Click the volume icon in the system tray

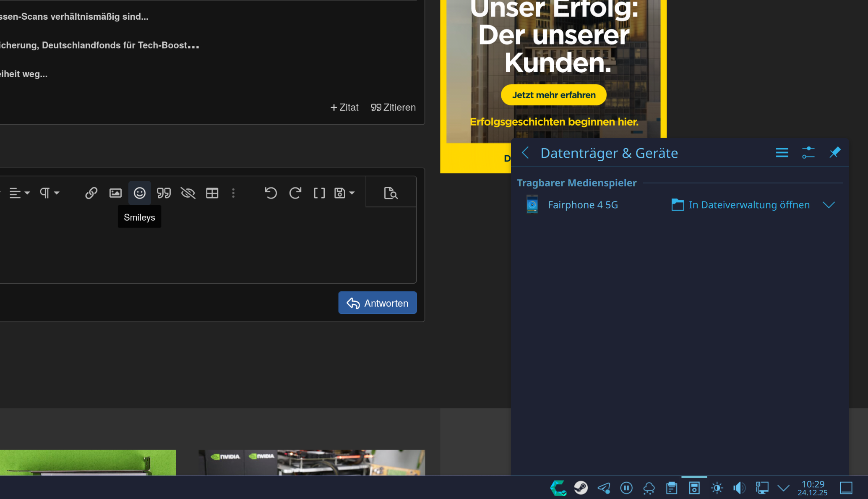click(739, 488)
